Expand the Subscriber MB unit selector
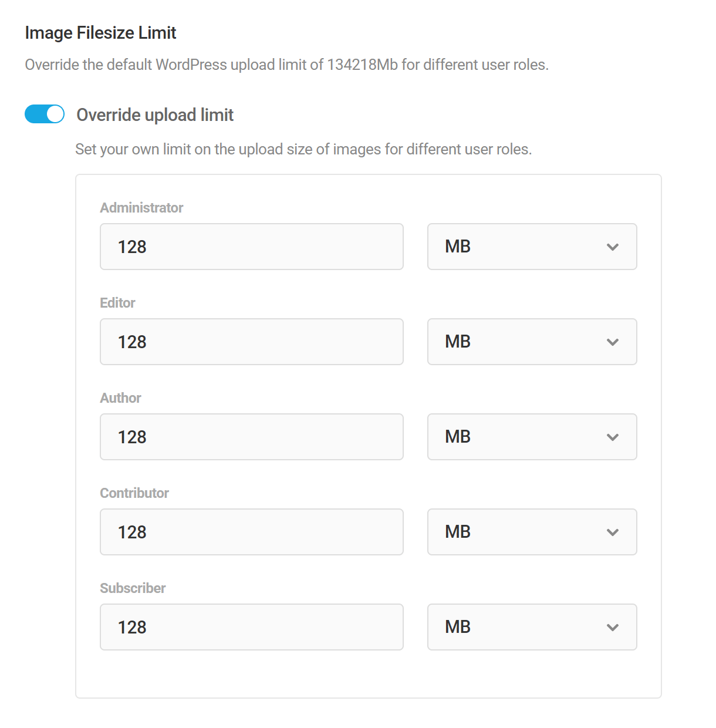This screenshot has height=728, width=716. coord(531,627)
